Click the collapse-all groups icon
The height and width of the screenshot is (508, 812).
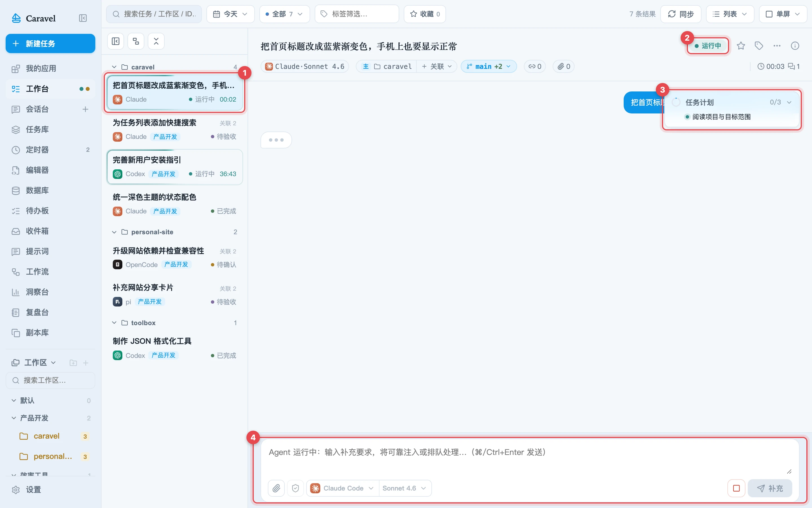tap(156, 41)
